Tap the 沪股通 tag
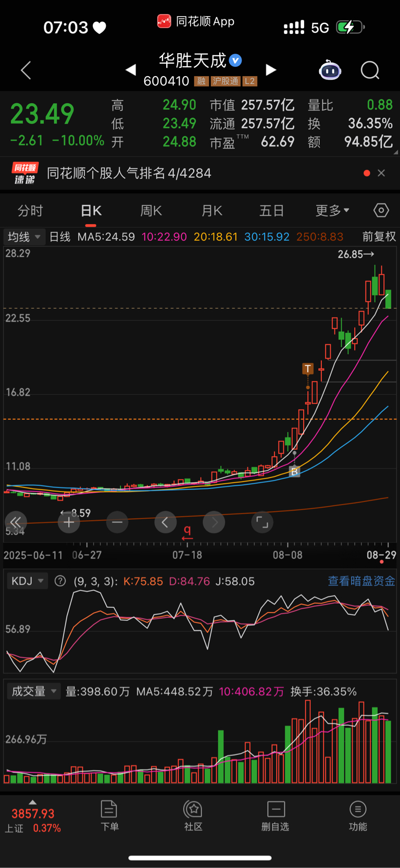 coord(226,81)
